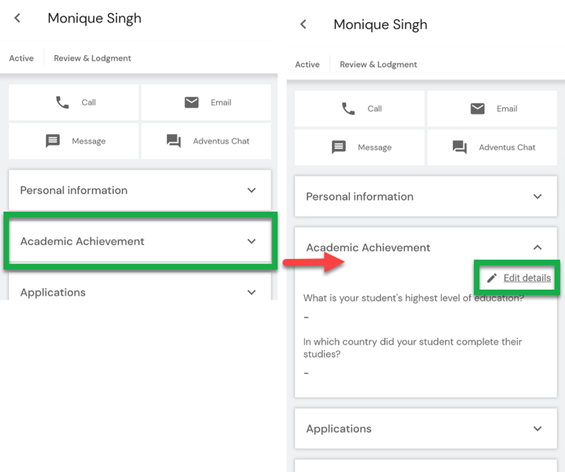Click the phone Call icon in left panel

(x=62, y=102)
